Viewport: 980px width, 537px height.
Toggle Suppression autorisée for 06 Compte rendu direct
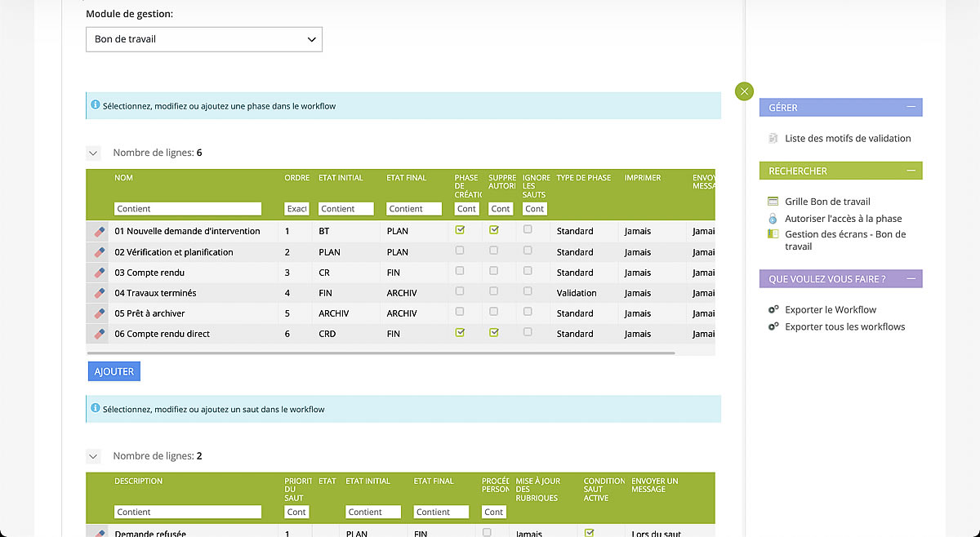[x=493, y=332]
